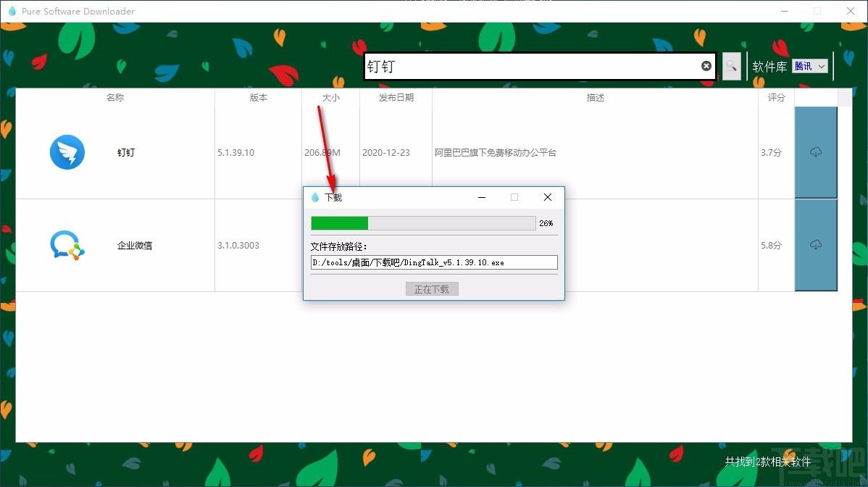Click the 软件库 label

pos(769,67)
